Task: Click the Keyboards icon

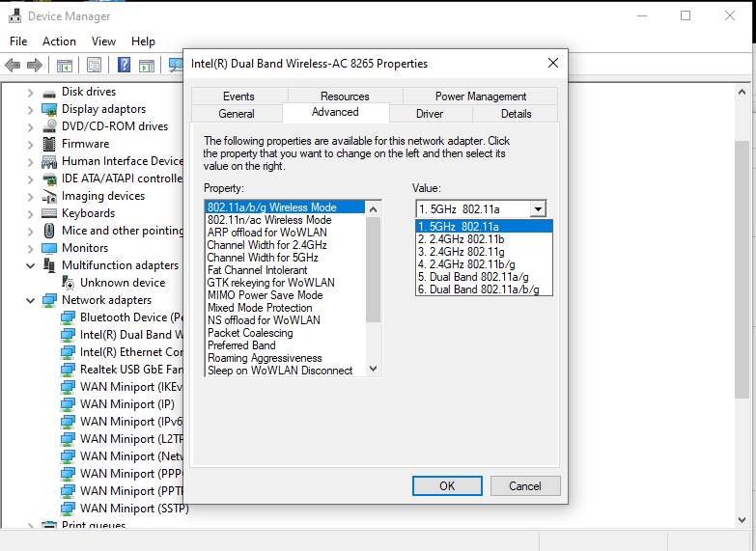Action: pyautogui.click(x=48, y=213)
